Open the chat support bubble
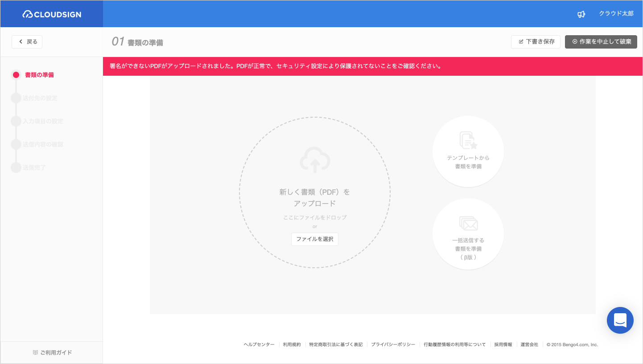Image resolution: width=643 pixels, height=364 pixels. pos(620,320)
